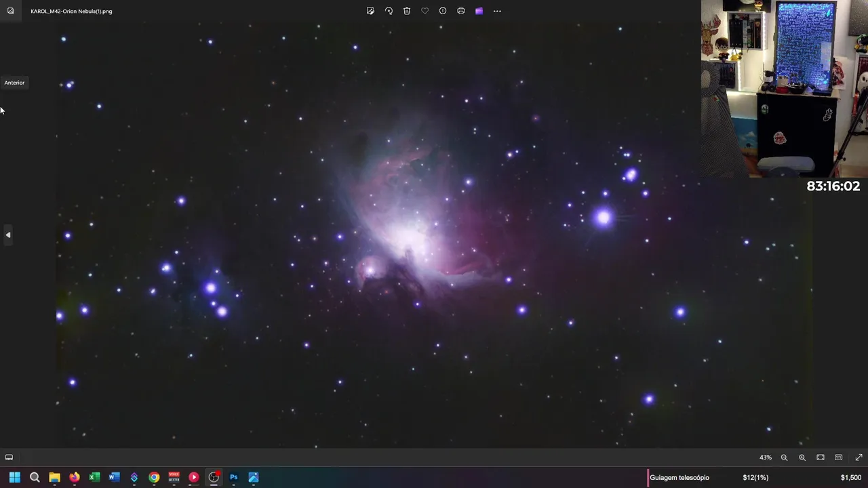Image resolution: width=868 pixels, height=488 pixels.
Task: Enter full screen with the expand arrows
Action: coord(859,457)
